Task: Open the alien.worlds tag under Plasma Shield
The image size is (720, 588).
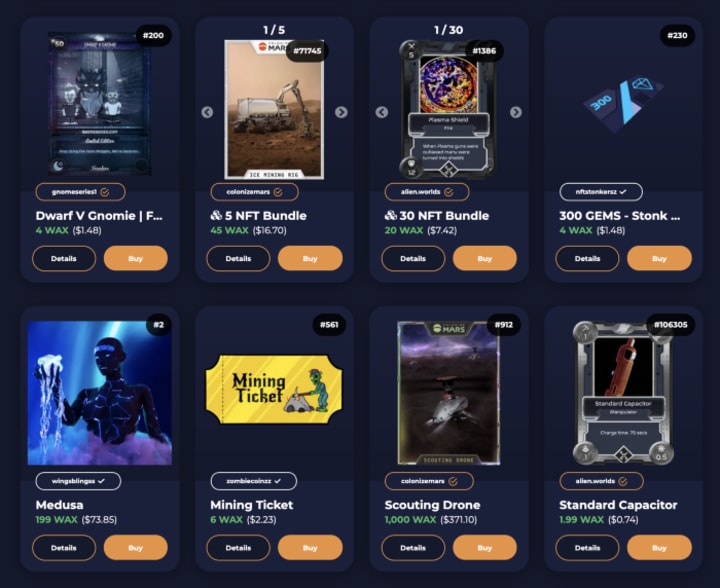Action: coord(427,192)
